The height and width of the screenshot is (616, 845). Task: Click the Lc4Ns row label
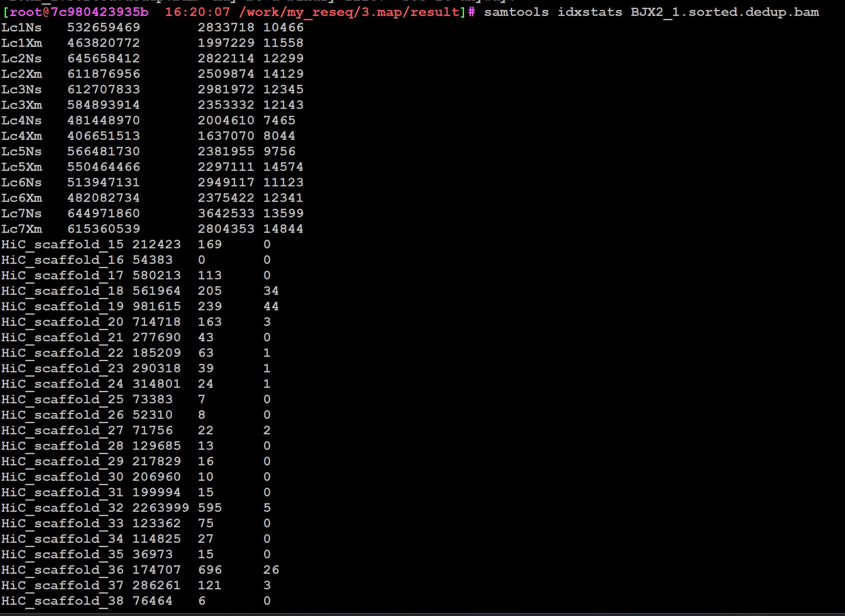22,121
